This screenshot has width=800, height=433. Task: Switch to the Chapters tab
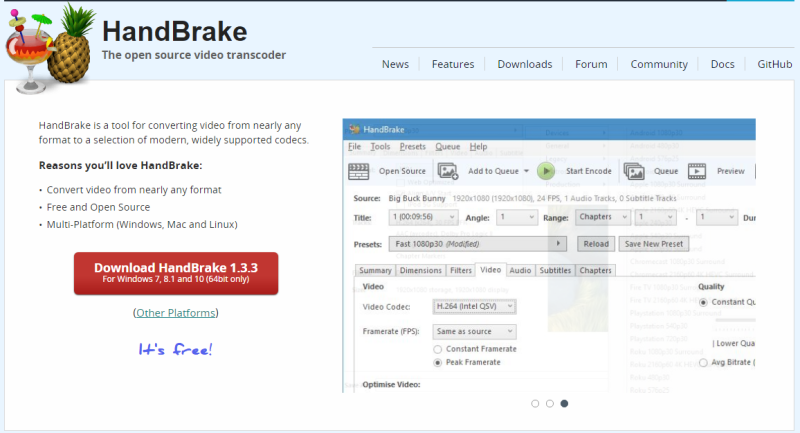point(595,271)
